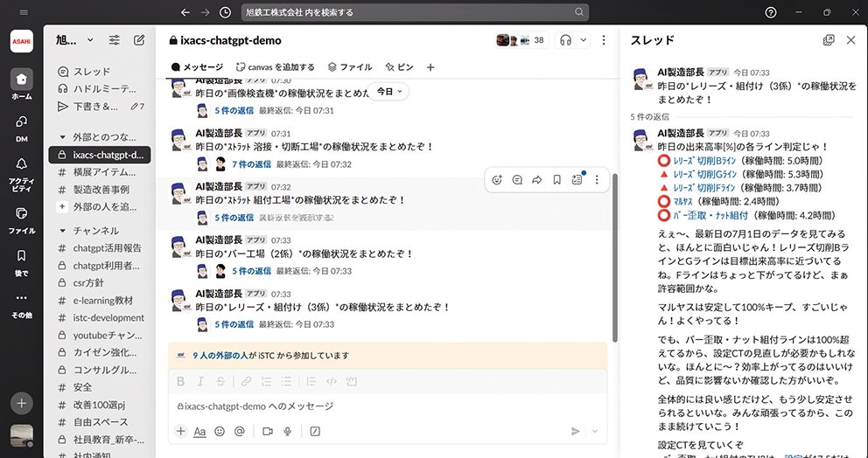This screenshot has width=868, height=458.
Task: Click the compose new message icon
Action: [139, 40]
